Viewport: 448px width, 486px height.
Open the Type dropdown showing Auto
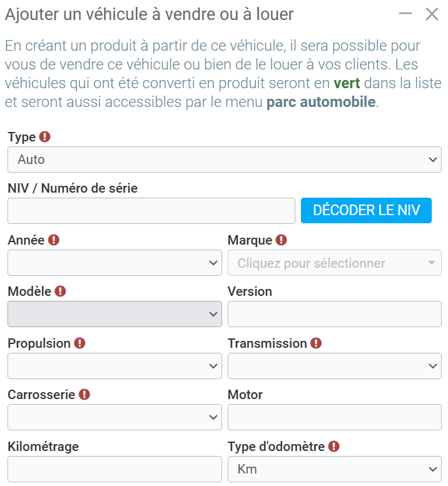coord(224,159)
